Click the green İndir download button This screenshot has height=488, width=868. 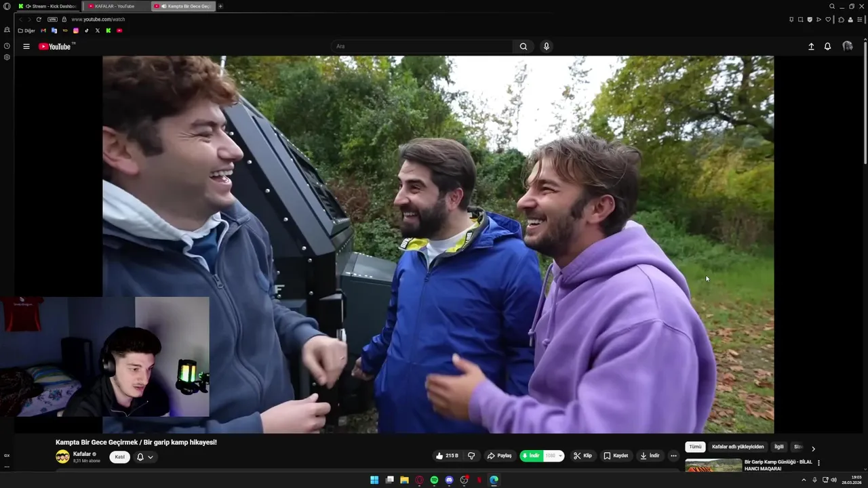point(532,455)
